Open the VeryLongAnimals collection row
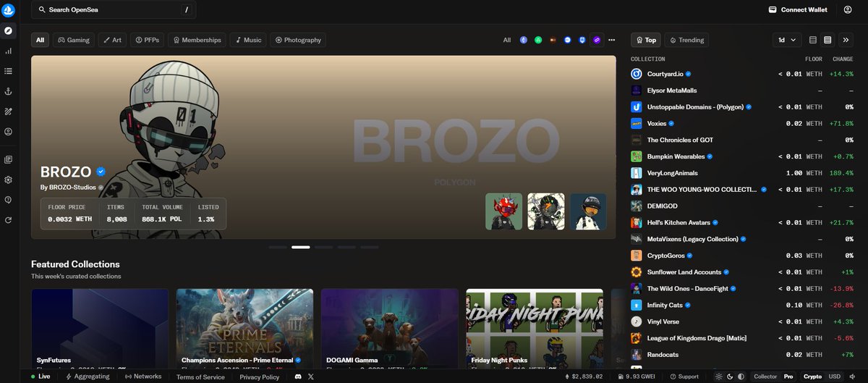Screen dimensions: 868x383 (x=742, y=173)
